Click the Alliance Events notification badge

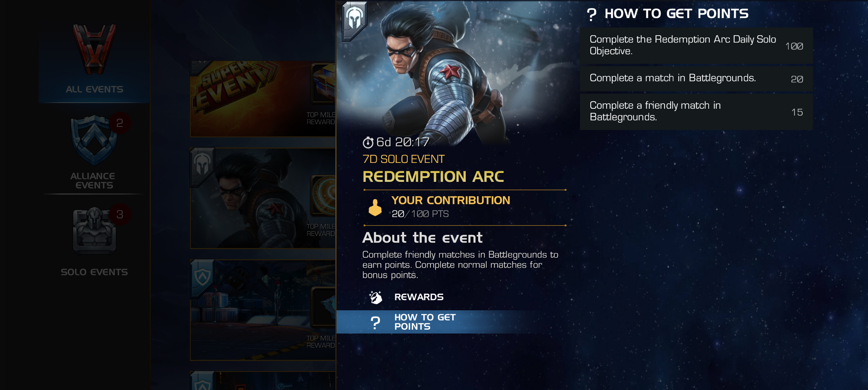120,123
